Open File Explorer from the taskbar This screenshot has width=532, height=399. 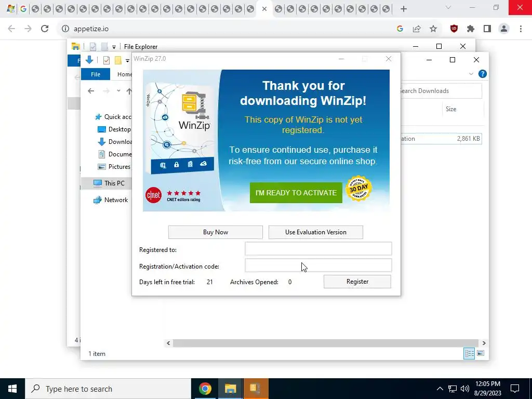pyautogui.click(x=230, y=389)
